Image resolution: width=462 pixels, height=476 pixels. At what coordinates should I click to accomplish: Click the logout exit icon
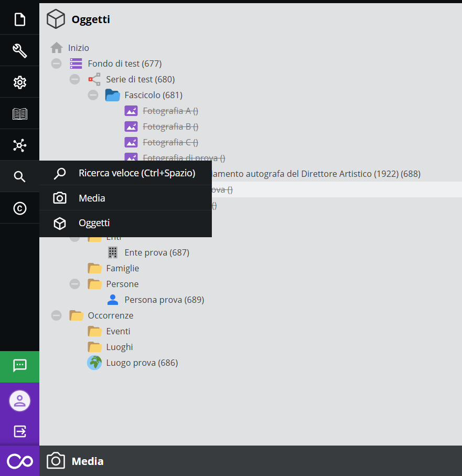(19, 431)
